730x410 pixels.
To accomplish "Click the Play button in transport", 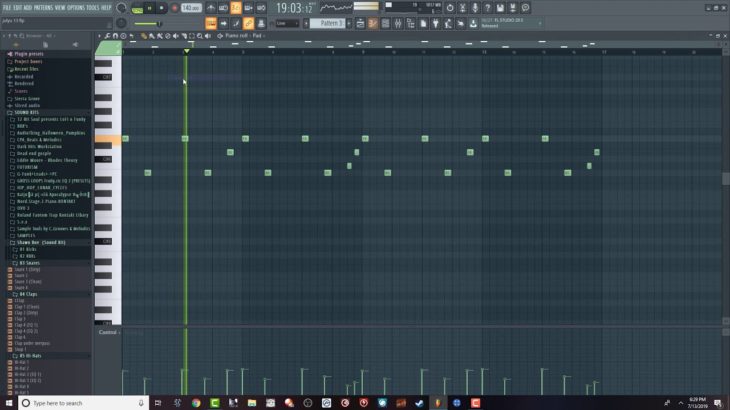I will 150,8.
